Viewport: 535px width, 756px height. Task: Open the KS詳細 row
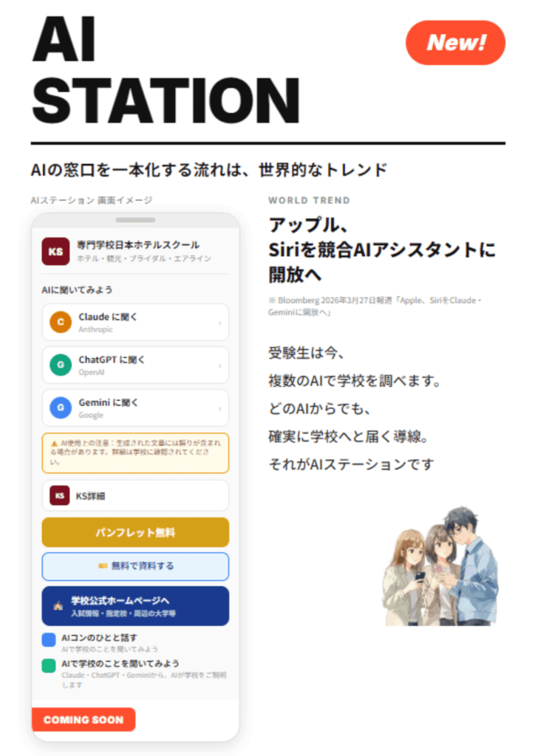coord(135,495)
